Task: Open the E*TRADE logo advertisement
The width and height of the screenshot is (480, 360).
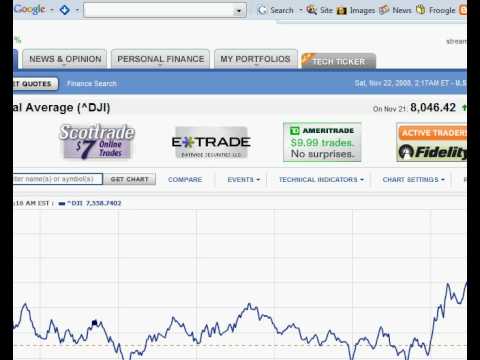Action: [211, 143]
